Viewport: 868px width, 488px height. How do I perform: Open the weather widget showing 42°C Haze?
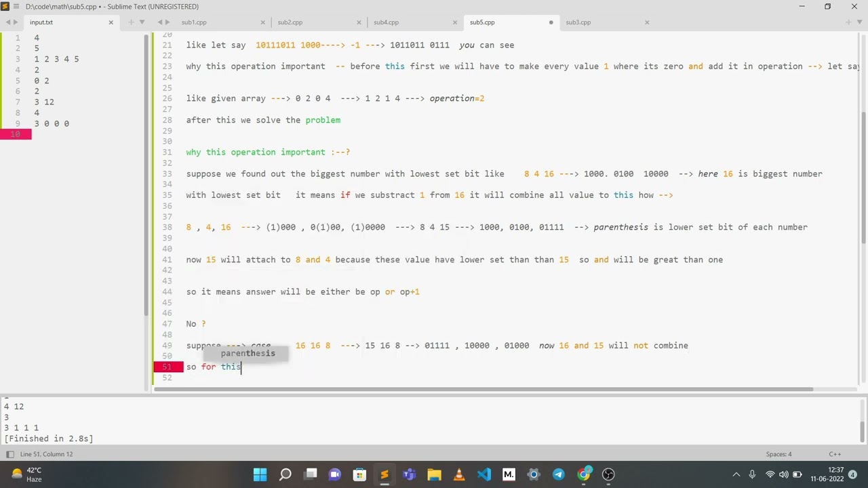tap(27, 474)
